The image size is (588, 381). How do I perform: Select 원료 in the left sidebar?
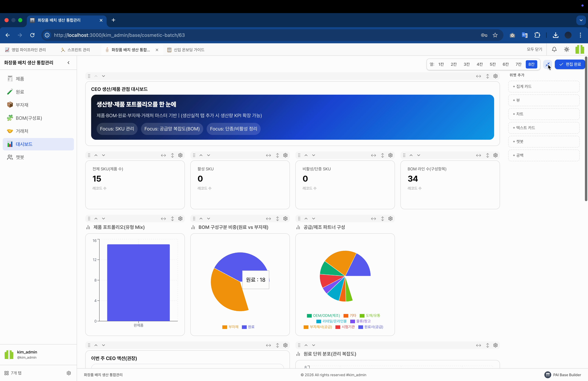20,92
